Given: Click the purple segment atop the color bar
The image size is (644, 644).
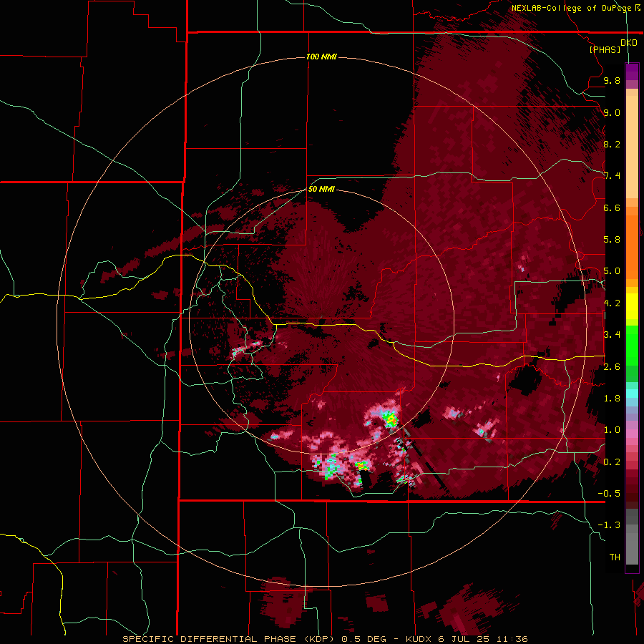Looking at the screenshot, I should [x=632, y=72].
